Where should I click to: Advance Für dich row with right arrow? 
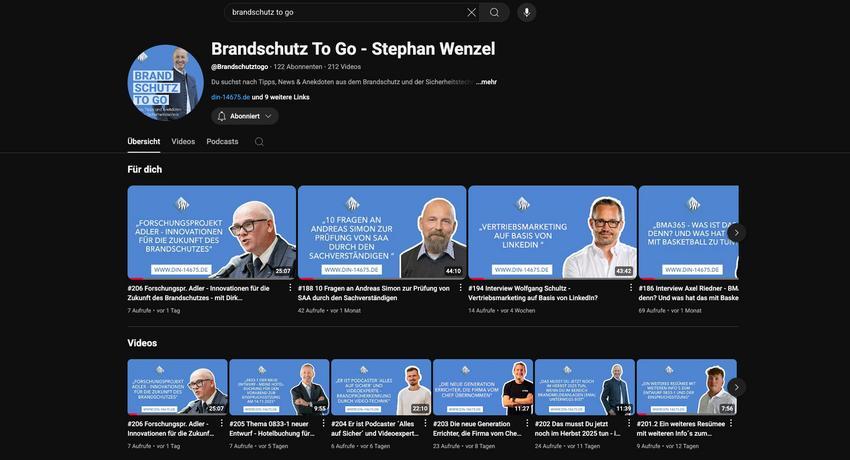point(736,232)
